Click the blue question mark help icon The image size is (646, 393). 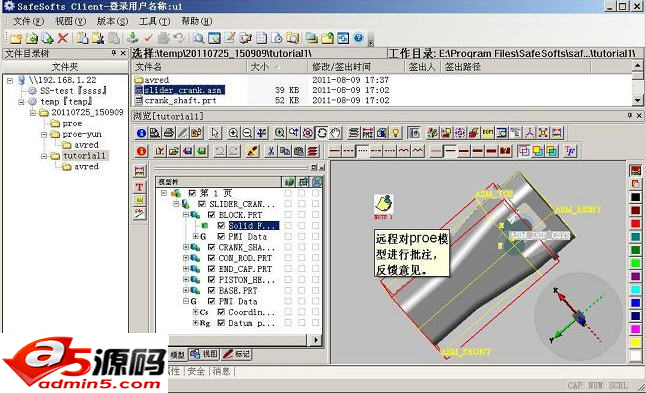click(358, 38)
